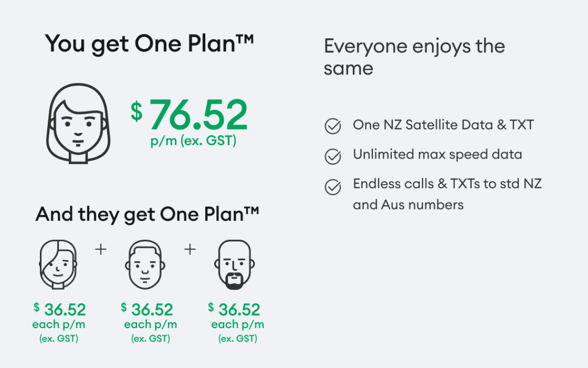
Task: Click the first plus sign between avatars
Action: click(101, 249)
